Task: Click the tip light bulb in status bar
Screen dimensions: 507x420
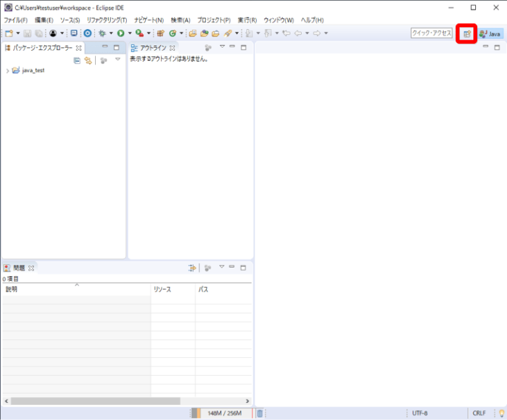Action: tap(501, 413)
